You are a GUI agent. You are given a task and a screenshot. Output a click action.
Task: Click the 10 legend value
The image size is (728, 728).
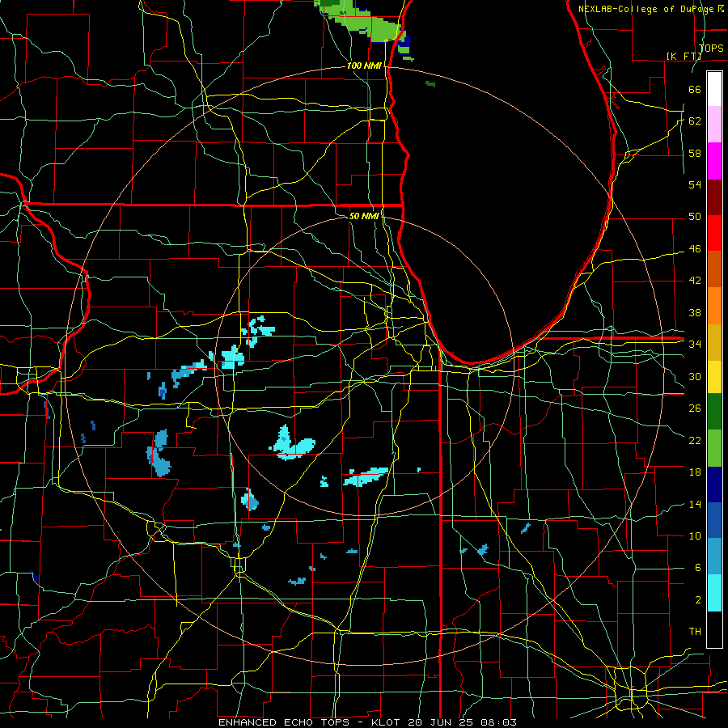coord(695,535)
